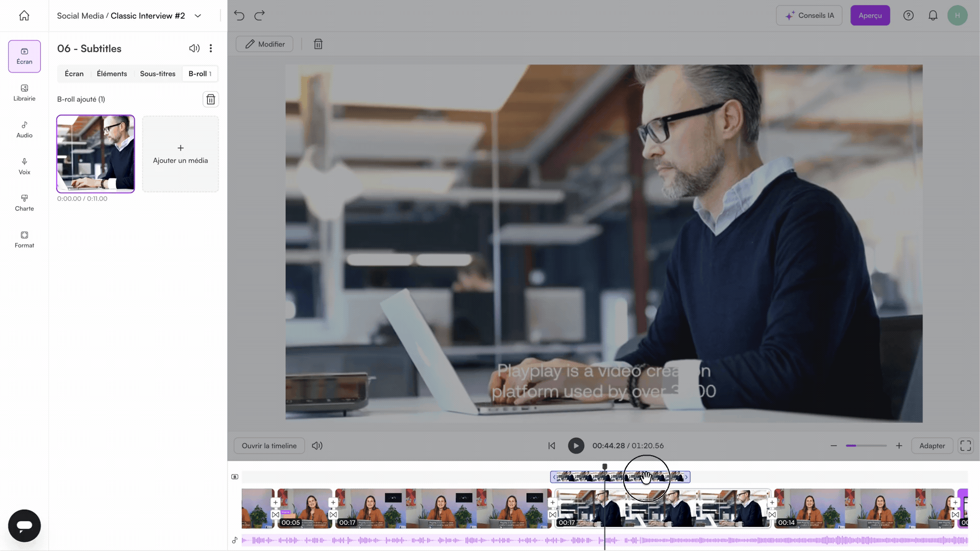Open the user avatar H
Viewport: 980px width, 551px height.
coord(958,15)
